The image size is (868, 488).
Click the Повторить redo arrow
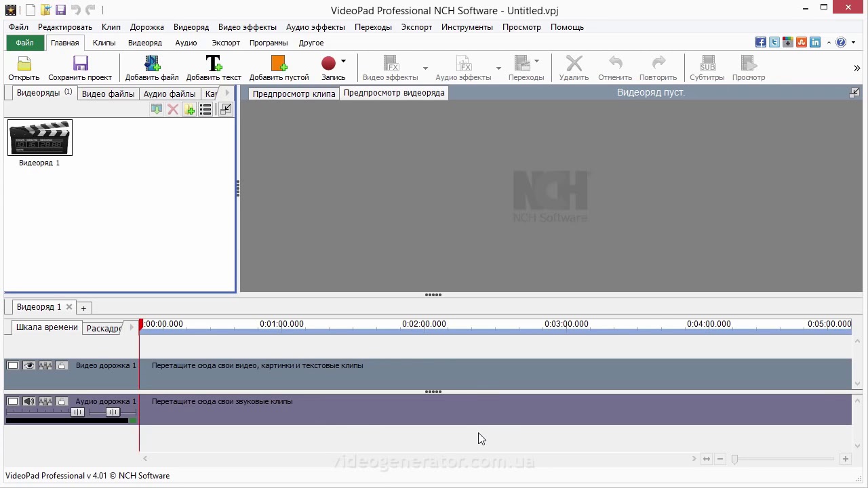click(x=658, y=63)
